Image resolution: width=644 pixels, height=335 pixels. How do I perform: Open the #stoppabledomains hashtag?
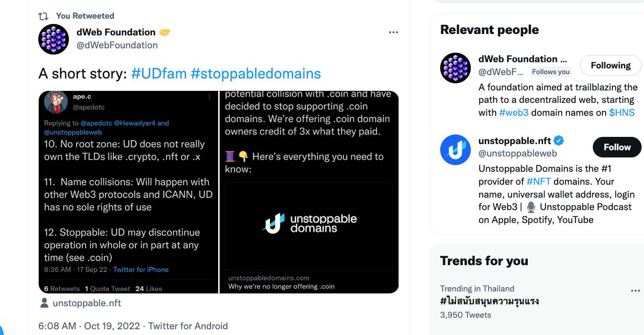[255, 74]
